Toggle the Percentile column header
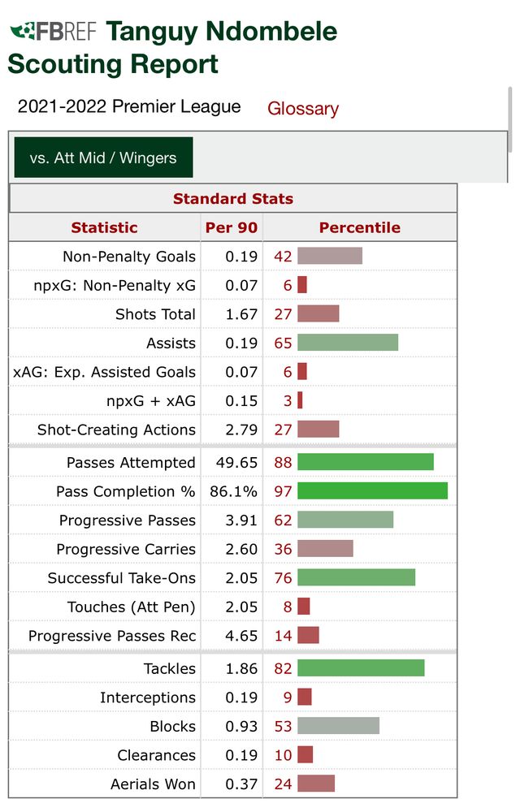Screen dimensions: 516x812 click(360, 227)
